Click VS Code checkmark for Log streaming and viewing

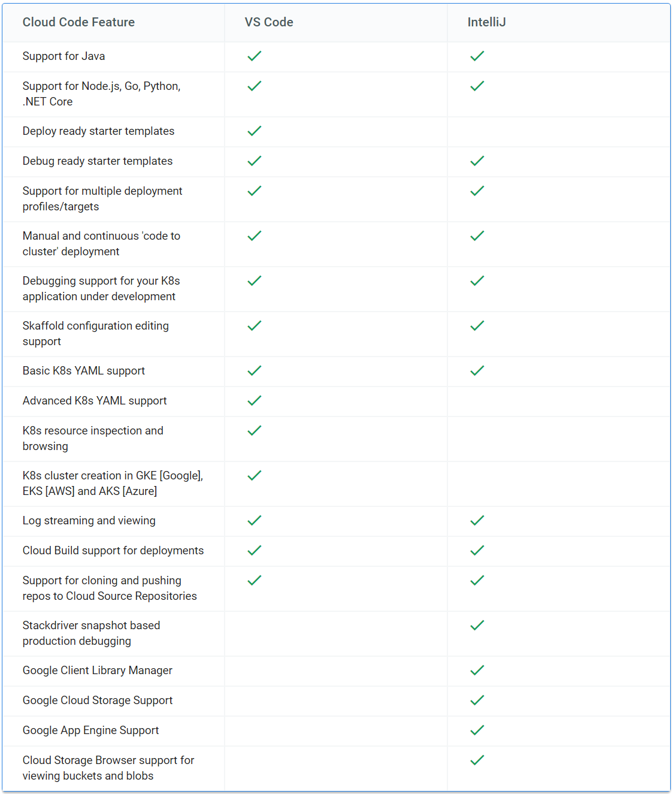255,521
